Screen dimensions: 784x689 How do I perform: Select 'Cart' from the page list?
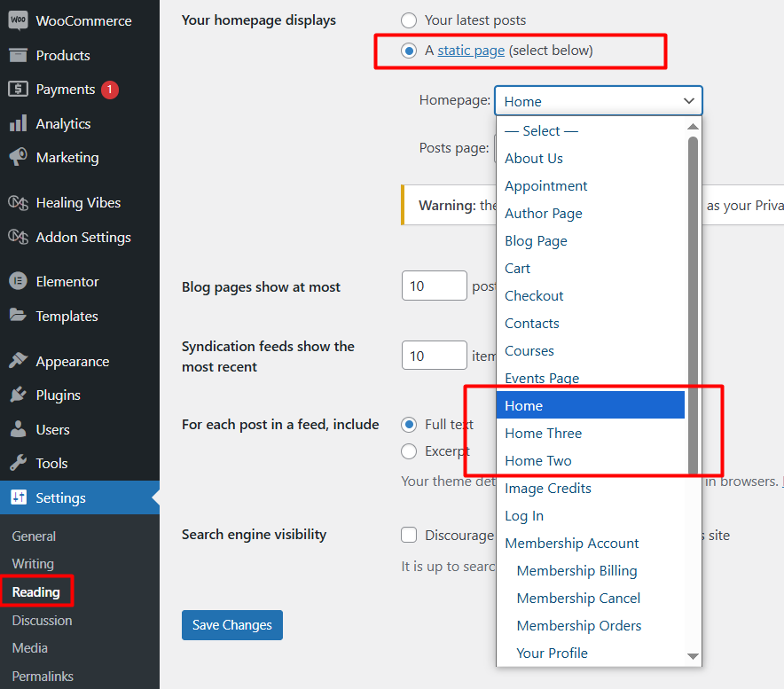pos(591,269)
